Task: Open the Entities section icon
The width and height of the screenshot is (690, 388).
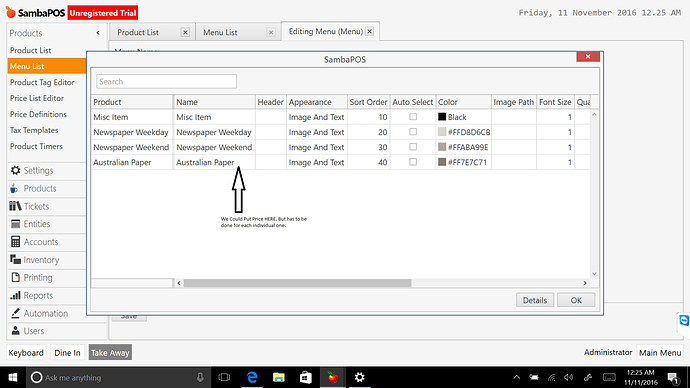Action: pyautogui.click(x=15, y=224)
